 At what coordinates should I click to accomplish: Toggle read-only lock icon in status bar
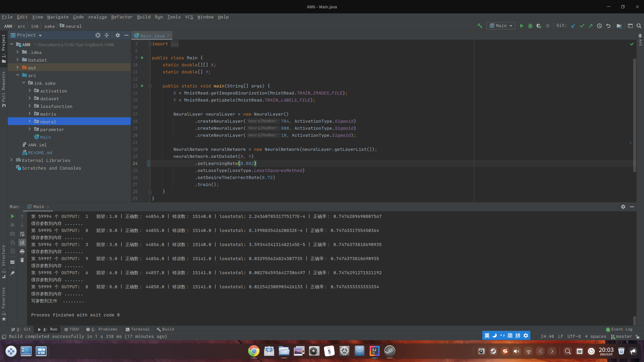click(637, 337)
